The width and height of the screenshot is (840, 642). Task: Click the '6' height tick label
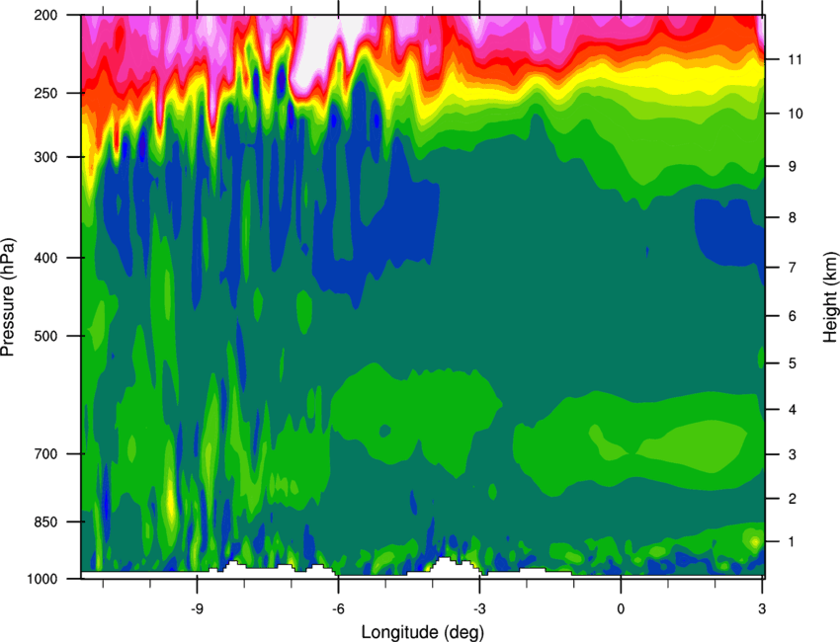click(793, 316)
